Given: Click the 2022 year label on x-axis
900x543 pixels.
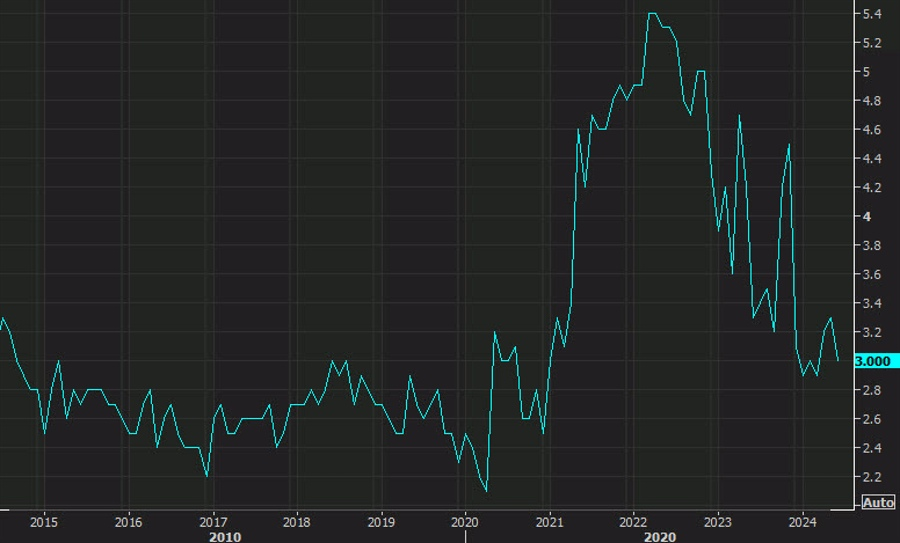Looking at the screenshot, I should [633, 522].
